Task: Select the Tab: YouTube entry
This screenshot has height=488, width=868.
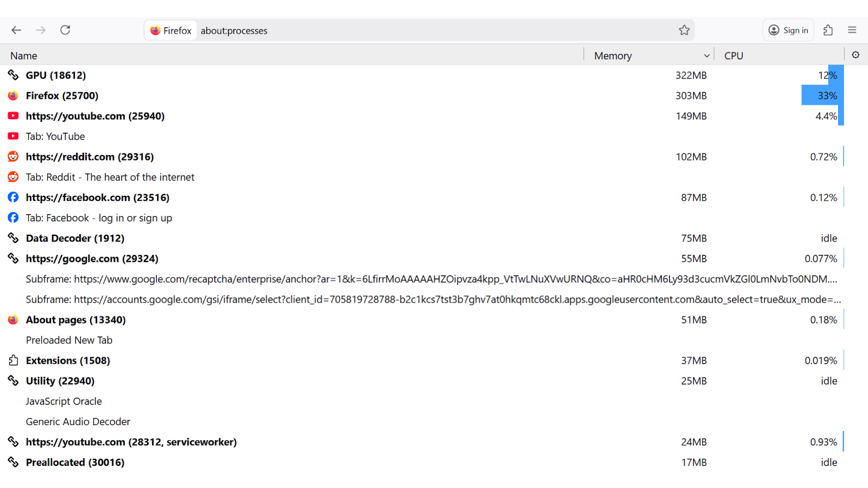Action: [55, 137]
